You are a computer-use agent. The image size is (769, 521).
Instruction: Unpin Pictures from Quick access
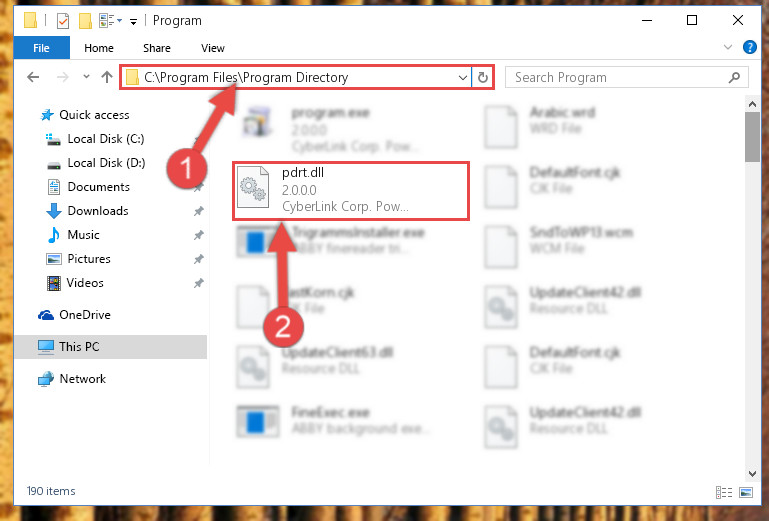tap(198, 259)
